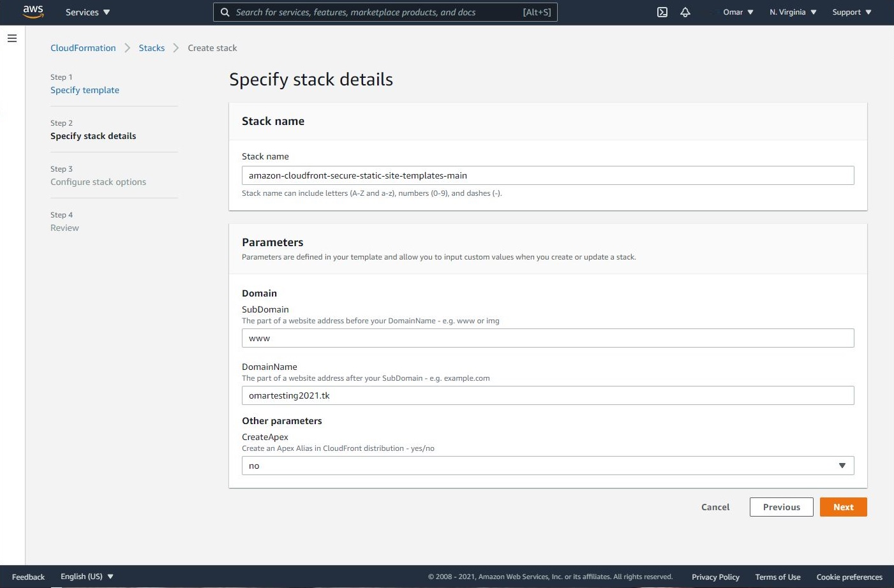This screenshot has width=894, height=588.
Task: Click the Stack name input field
Action: [548, 175]
